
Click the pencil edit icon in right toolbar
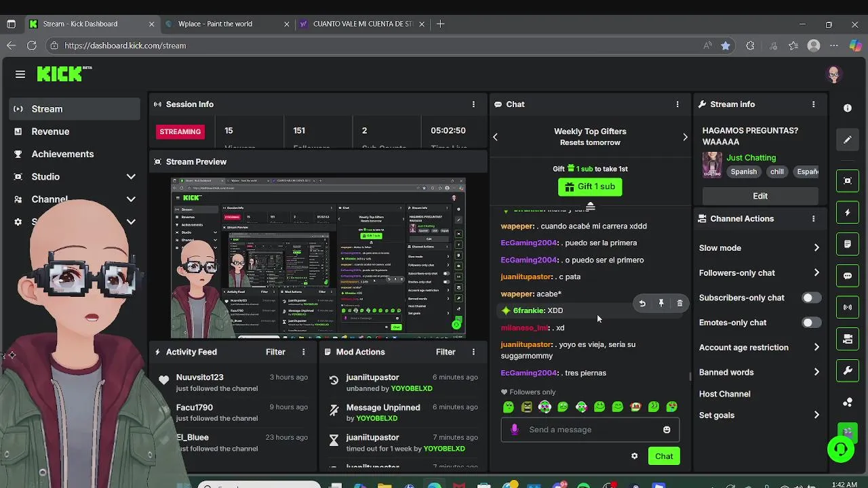point(848,140)
